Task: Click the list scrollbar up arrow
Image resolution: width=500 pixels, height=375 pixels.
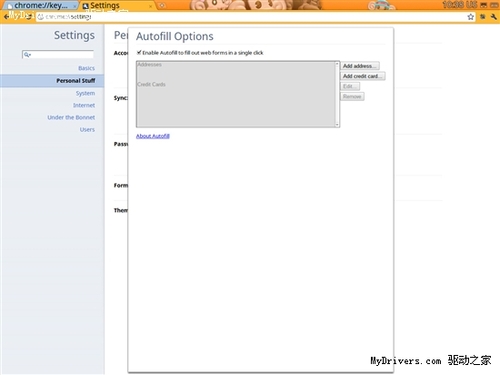Action: click(x=337, y=64)
